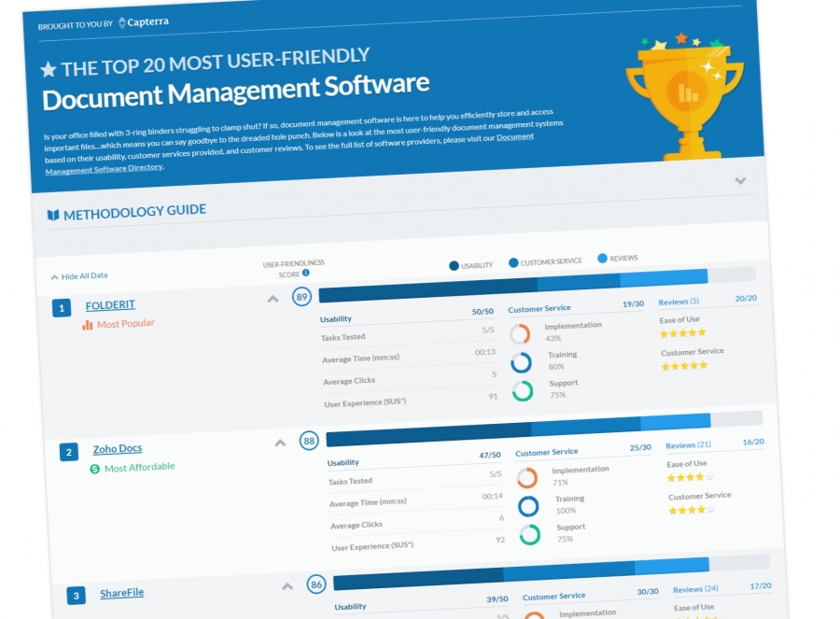Click the rank 3 badge
This screenshot has width=840, height=619.
[77, 596]
